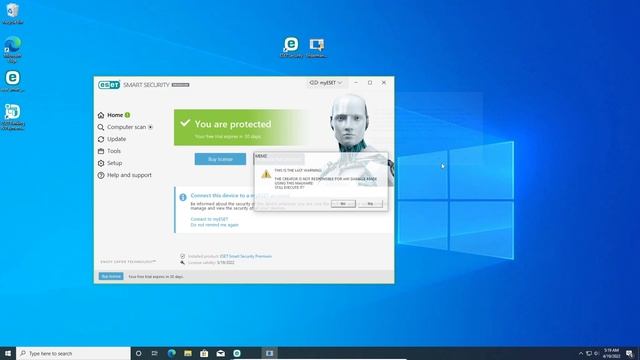
Task: Click the active app icon on taskbar
Action: (269, 353)
